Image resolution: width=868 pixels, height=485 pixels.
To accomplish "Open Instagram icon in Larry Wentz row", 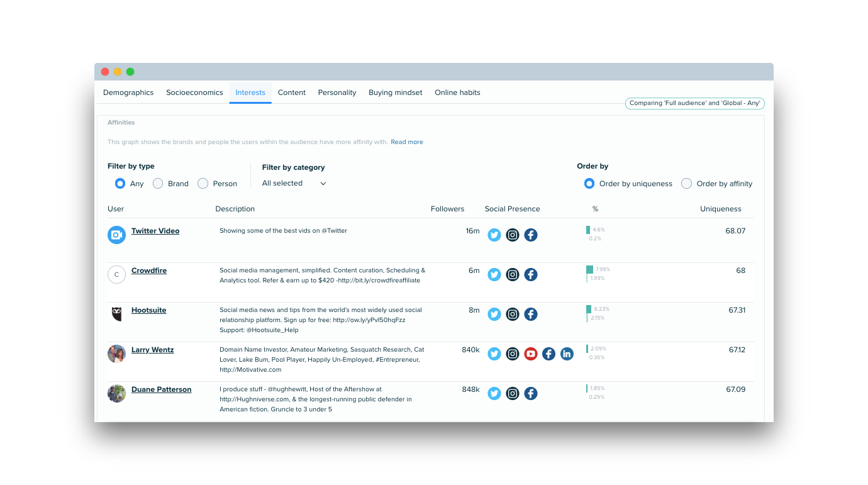I will click(513, 354).
